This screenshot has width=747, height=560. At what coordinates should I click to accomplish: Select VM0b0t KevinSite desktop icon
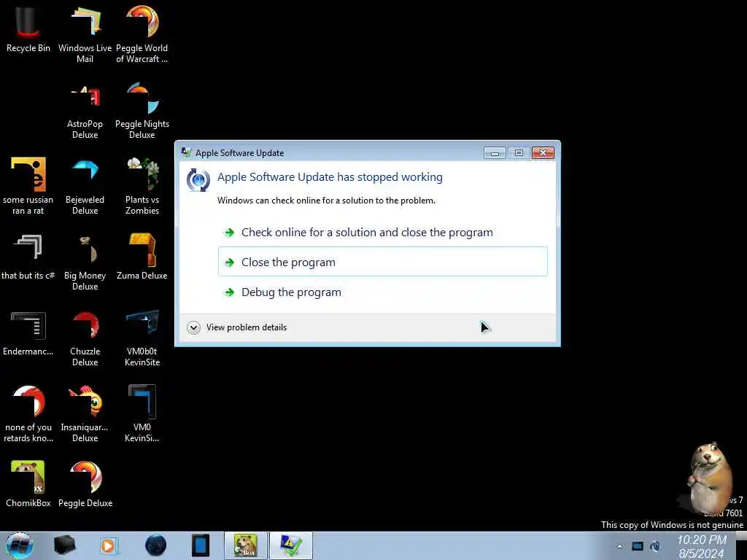(x=142, y=338)
